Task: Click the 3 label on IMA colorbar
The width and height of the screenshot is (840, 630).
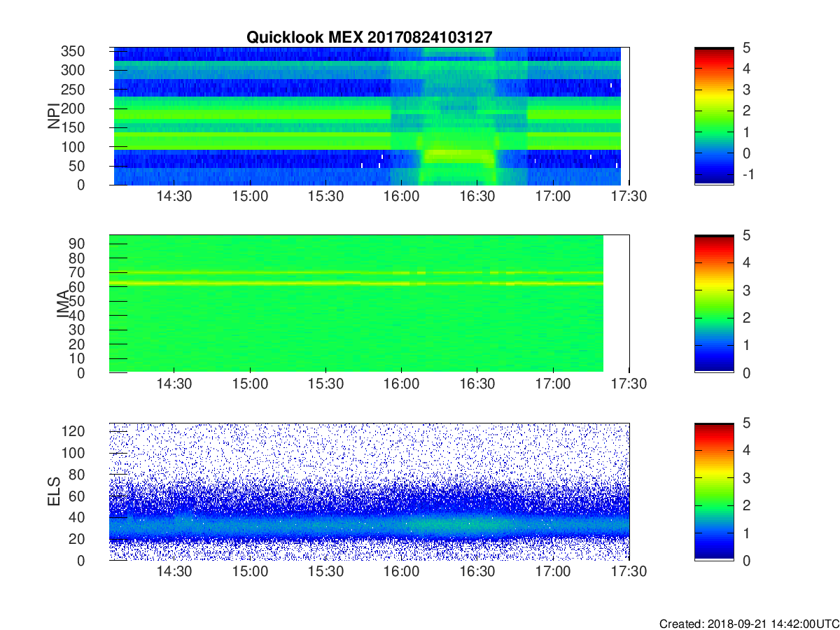Action: 747,290
